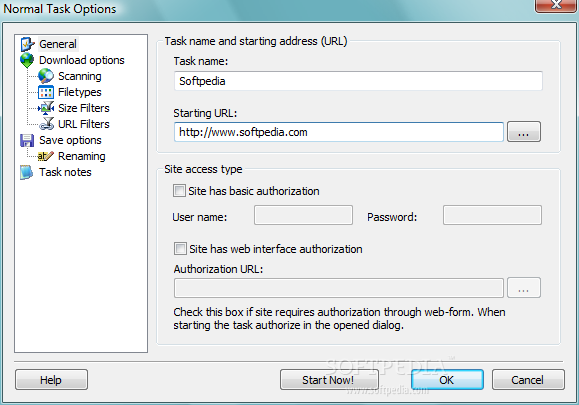
Task: Click the URL Filters funnel icon
Action: click(x=47, y=124)
